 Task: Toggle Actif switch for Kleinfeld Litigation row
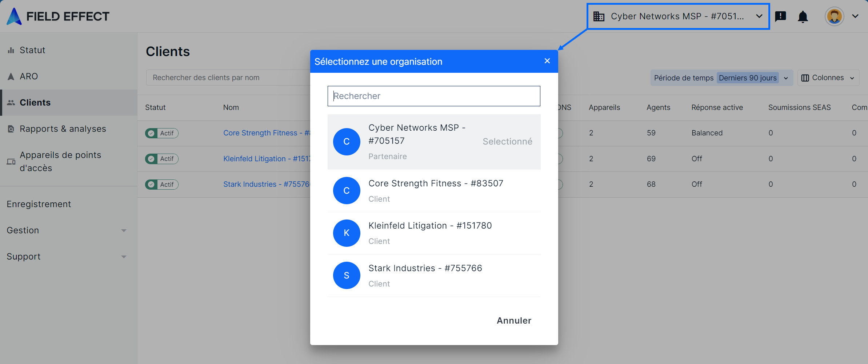(x=161, y=159)
